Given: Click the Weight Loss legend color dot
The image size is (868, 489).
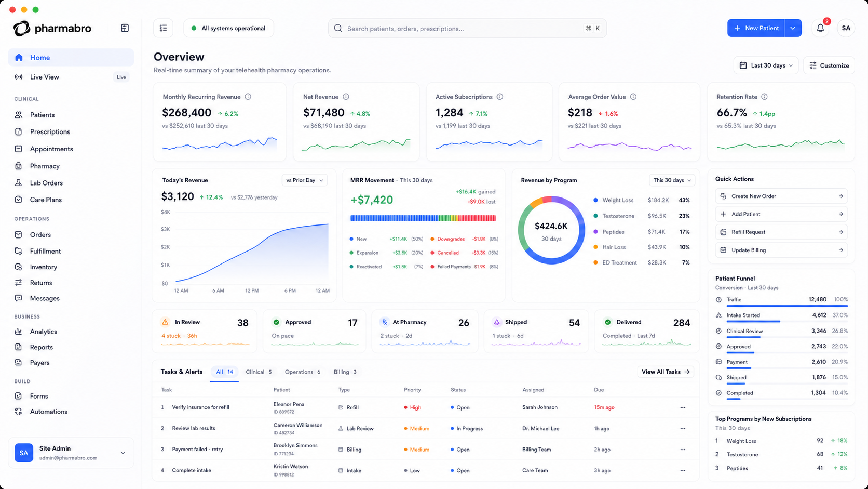Looking at the screenshot, I should tap(596, 200).
